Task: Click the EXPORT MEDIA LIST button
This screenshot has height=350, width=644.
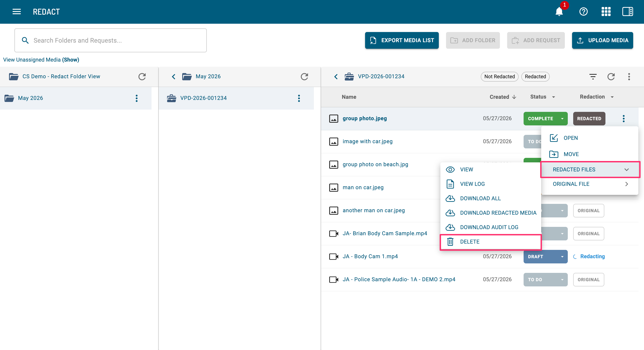Action: pos(402,40)
